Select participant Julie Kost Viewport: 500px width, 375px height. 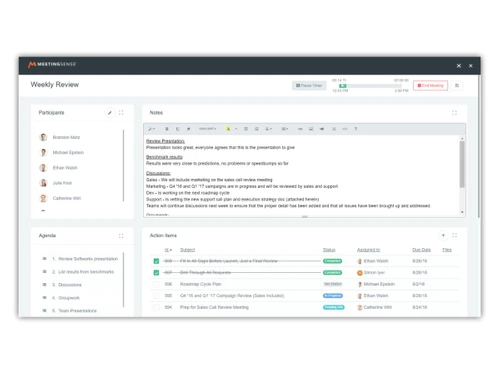(x=62, y=183)
